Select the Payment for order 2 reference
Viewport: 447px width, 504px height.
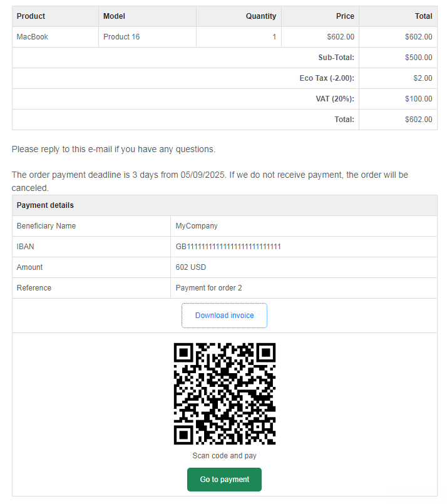point(209,287)
